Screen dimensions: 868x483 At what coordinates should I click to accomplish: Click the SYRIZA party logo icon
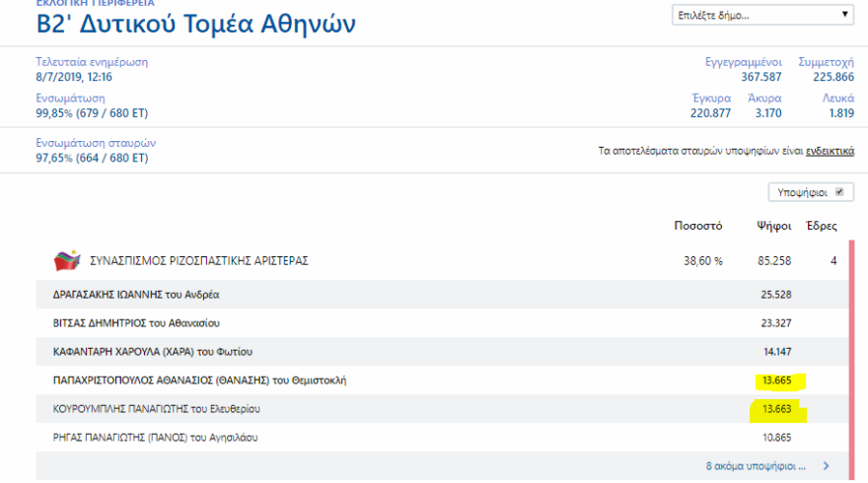pos(67,261)
